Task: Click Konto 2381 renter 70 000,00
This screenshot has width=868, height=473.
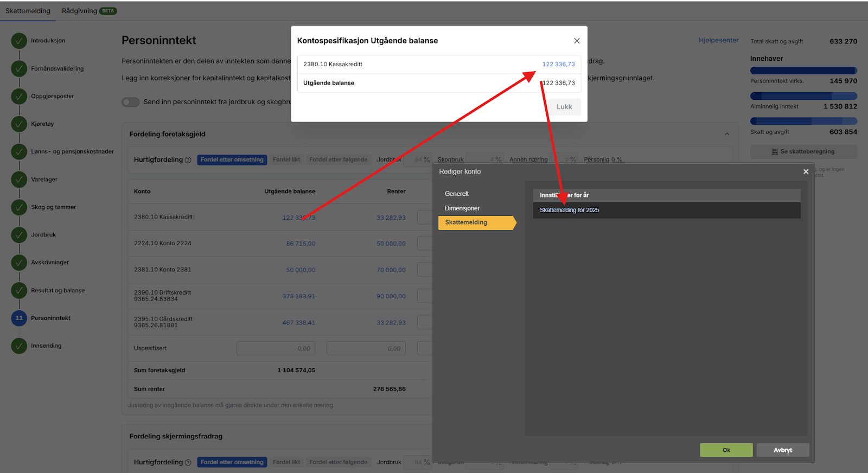Action: [x=391, y=270]
